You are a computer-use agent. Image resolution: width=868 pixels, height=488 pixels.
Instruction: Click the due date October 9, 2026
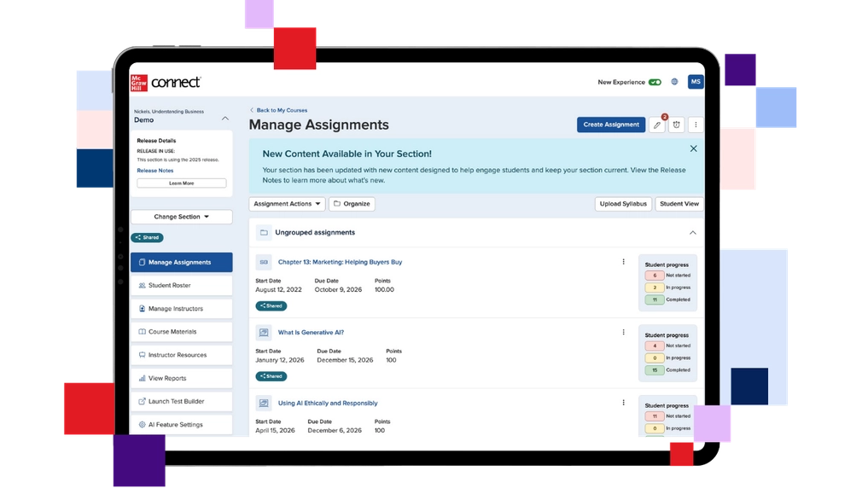tap(338, 290)
